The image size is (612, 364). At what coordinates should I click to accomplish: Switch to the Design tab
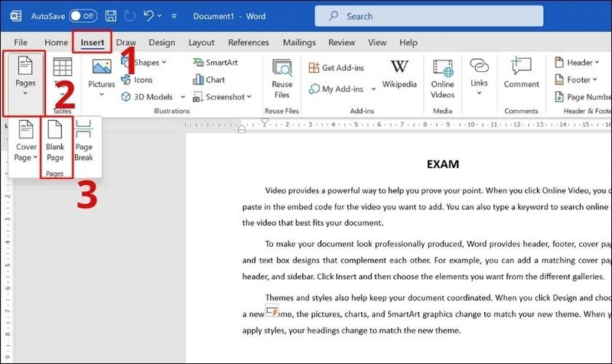[x=162, y=42]
